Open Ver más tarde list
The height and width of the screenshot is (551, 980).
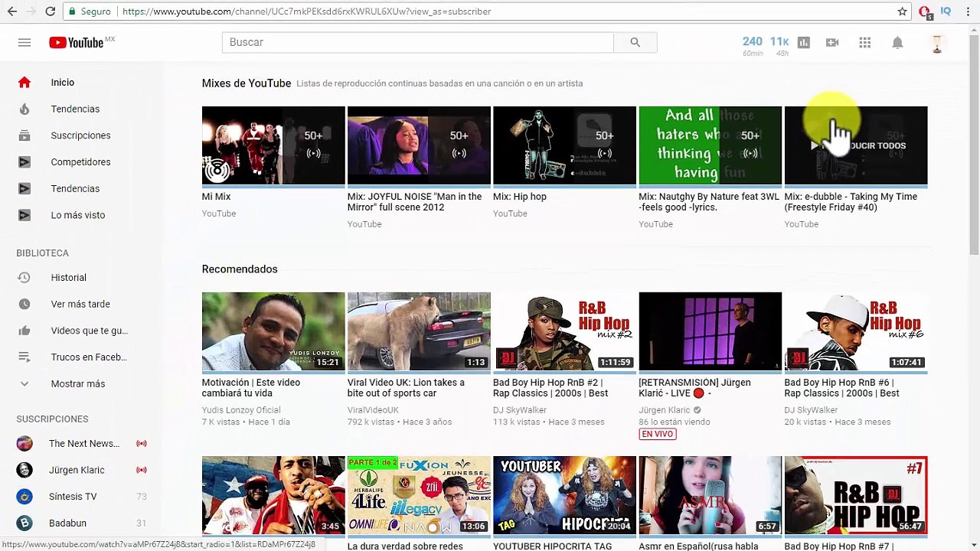coord(80,305)
